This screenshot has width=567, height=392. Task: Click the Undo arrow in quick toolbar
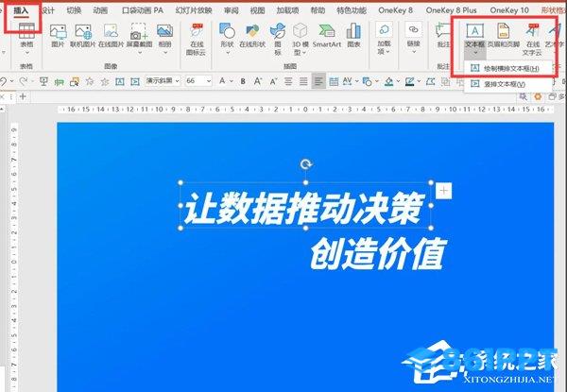3,81
